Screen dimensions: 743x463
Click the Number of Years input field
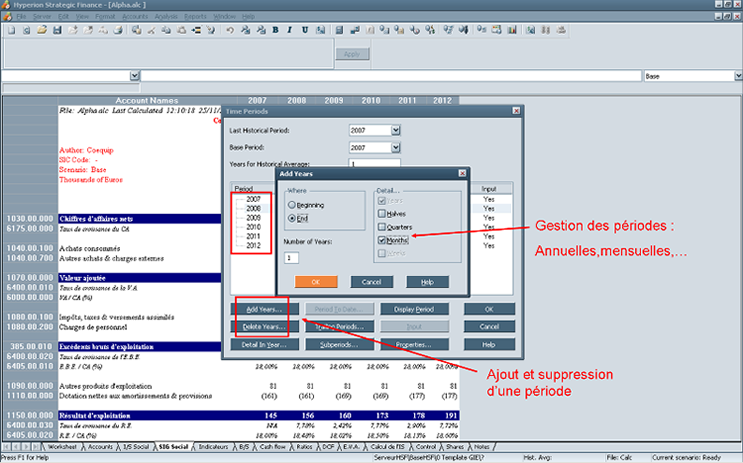point(291,258)
